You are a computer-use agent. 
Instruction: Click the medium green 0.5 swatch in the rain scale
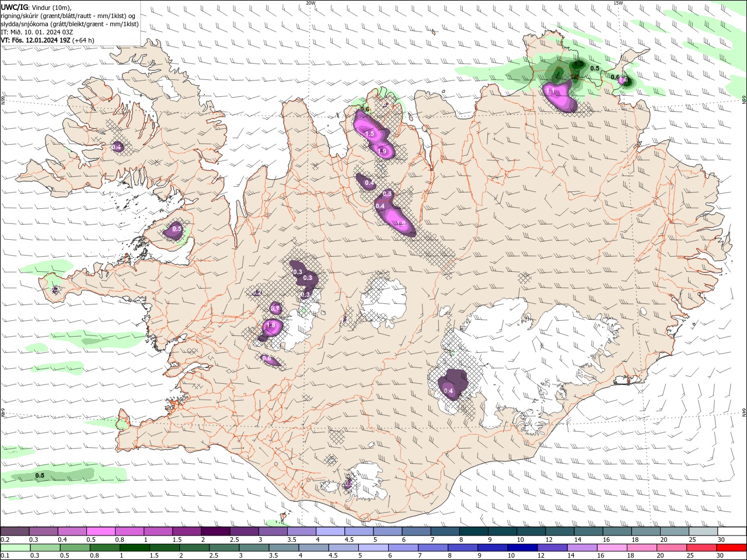pyautogui.click(x=75, y=548)
